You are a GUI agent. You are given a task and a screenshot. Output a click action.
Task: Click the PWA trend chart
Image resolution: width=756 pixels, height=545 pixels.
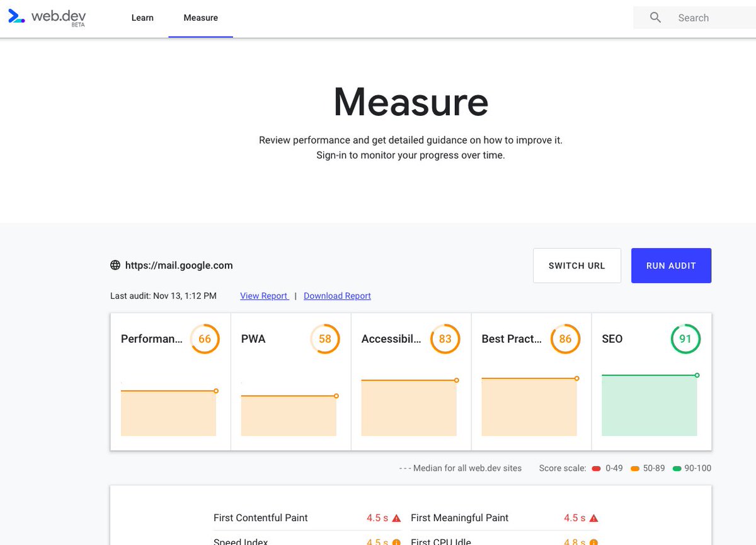pyautogui.click(x=289, y=415)
